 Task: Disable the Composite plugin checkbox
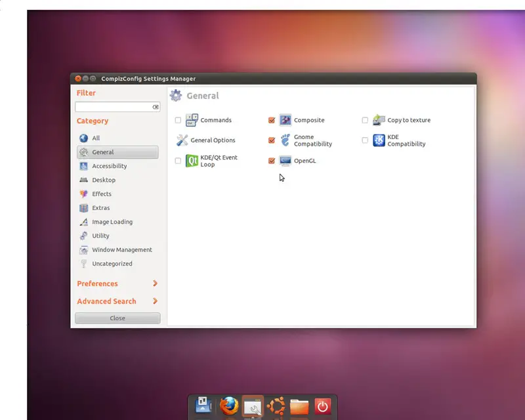272,120
